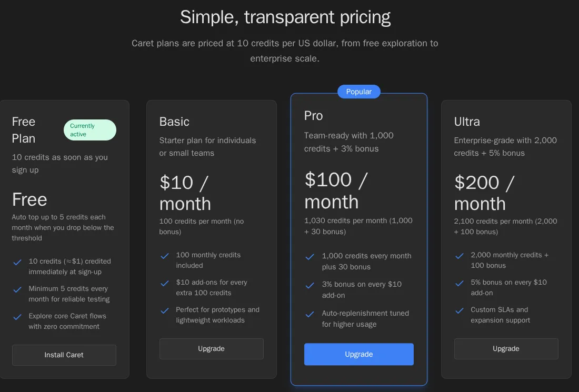Viewport: 579px width, 392px height.
Task: Click checkmark beside Auto-replenishment tuned
Action: (310, 314)
